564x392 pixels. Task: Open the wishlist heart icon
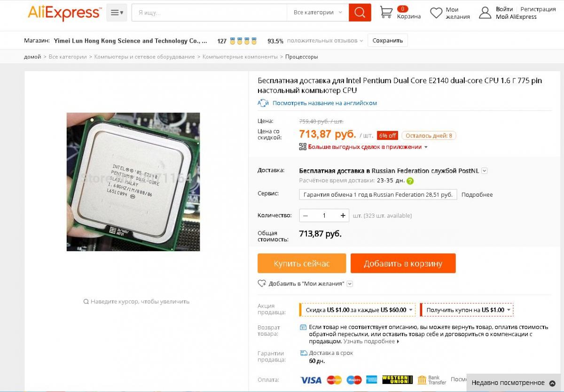tap(436, 13)
